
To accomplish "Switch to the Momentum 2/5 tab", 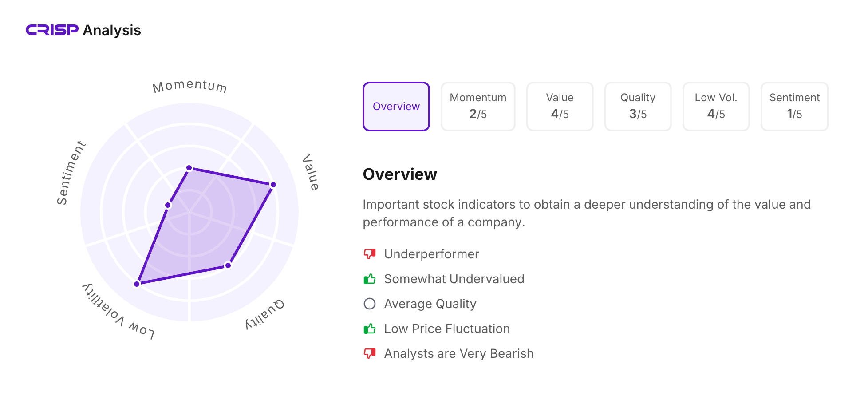I will (x=478, y=107).
